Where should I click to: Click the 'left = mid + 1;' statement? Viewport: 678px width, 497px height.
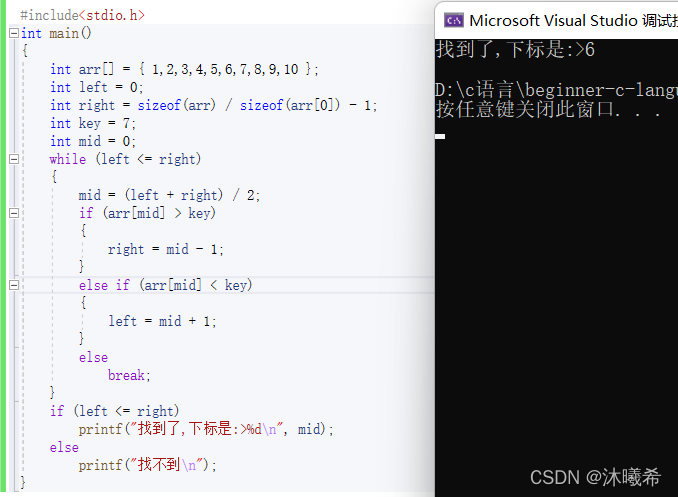pos(162,321)
